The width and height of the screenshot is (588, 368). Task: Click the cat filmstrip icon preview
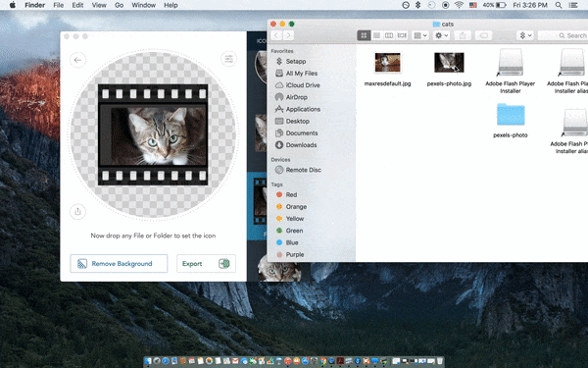coord(153,134)
